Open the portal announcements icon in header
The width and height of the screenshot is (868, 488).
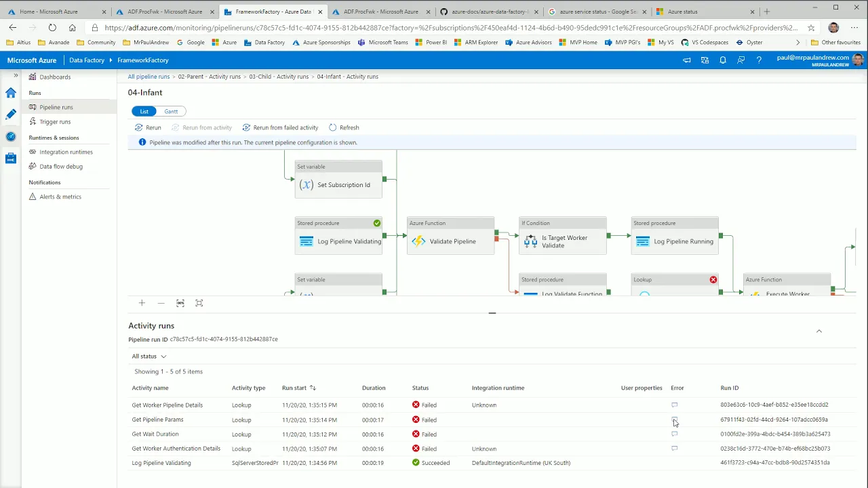pos(687,60)
